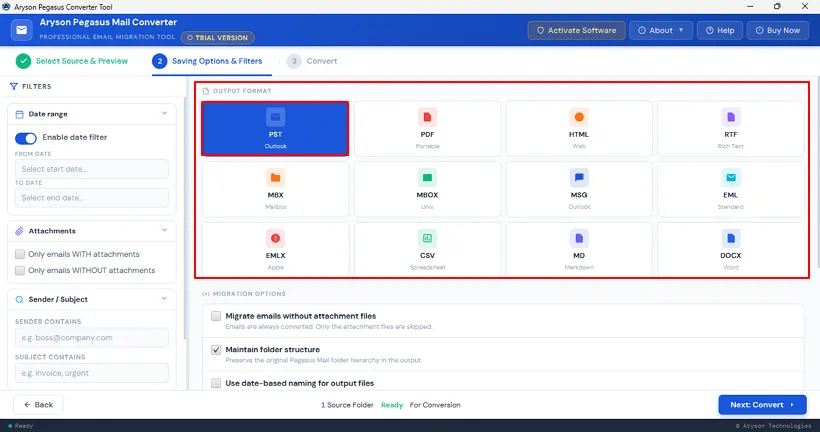Toggle the Enable date filter switch

pyautogui.click(x=26, y=138)
